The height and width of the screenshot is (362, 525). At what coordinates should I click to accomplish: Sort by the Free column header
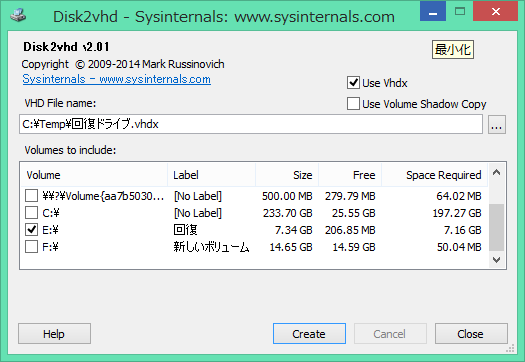click(x=350, y=175)
